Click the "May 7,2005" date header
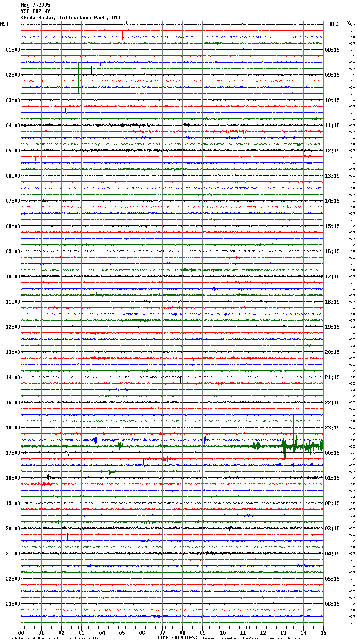 (35, 5)
